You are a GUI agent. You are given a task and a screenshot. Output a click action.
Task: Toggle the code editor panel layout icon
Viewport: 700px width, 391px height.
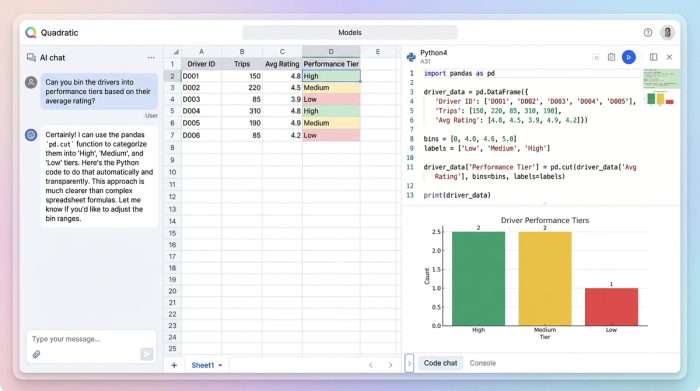tap(653, 57)
